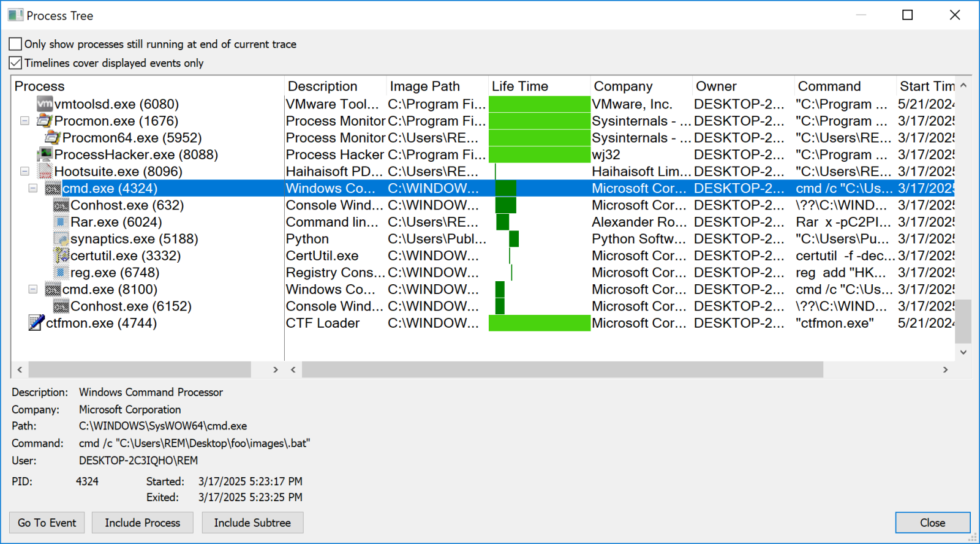Click the Start Time column header

point(925,86)
